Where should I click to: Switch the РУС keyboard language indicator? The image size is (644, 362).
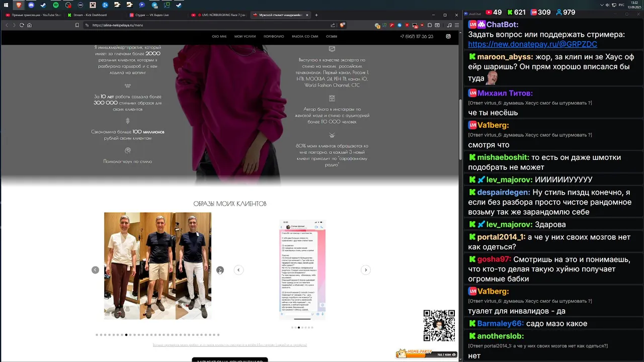pyautogui.click(x=621, y=5)
